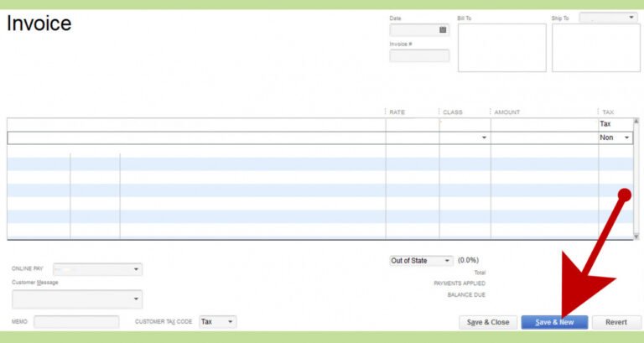The image size is (644, 343).
Task: Expand the Customer Message dropdown
Action: [x=136, y=299]
